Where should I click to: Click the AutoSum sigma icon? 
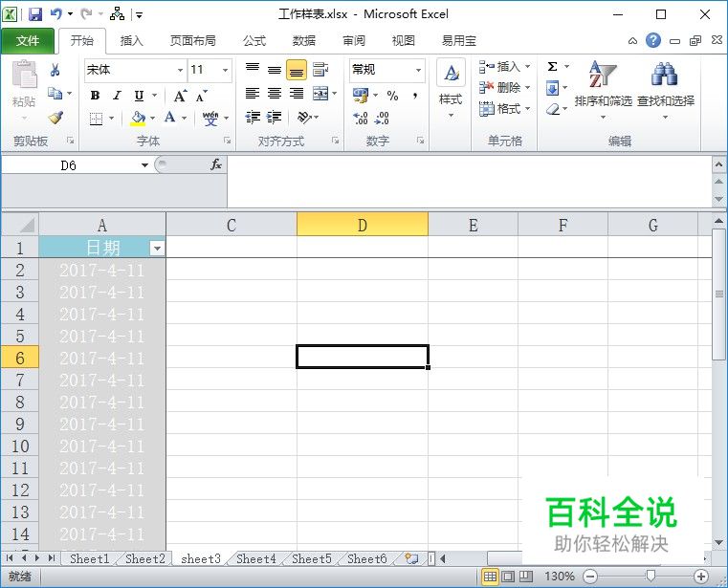point(553,66)
